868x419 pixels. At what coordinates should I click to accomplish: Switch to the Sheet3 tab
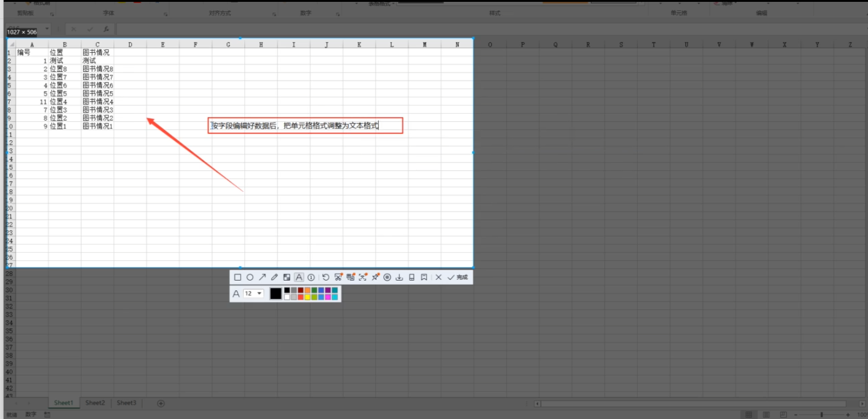[x=126, y=403]
